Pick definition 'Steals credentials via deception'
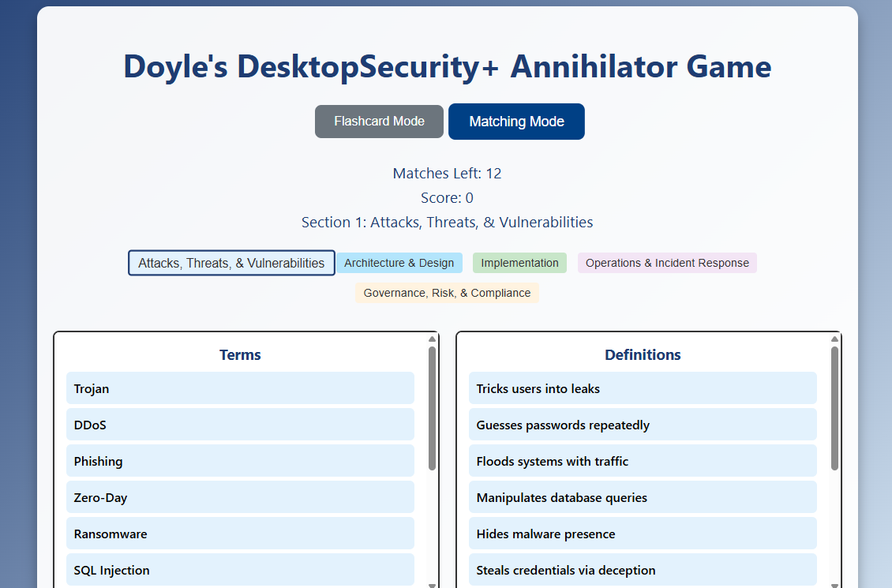 click(x=643, y=570)
